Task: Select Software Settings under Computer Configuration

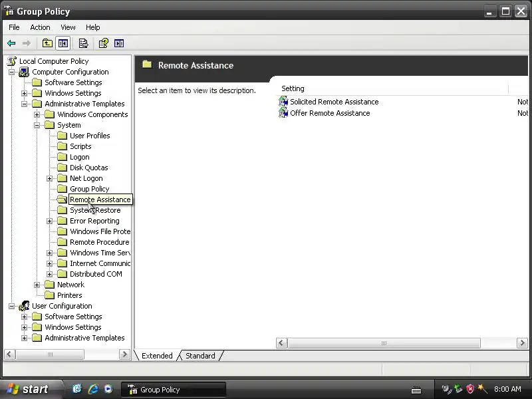Action: tap(73, 82)
